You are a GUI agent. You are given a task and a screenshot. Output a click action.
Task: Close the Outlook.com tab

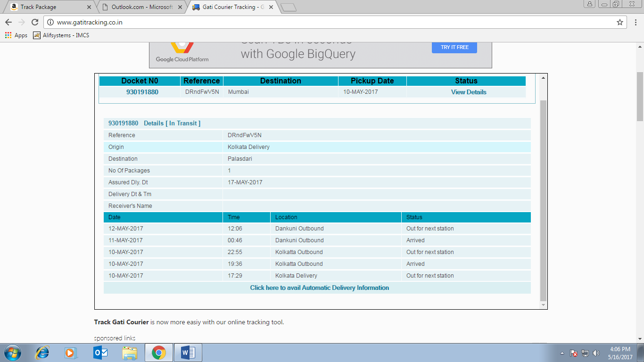[x=180, y=7]
